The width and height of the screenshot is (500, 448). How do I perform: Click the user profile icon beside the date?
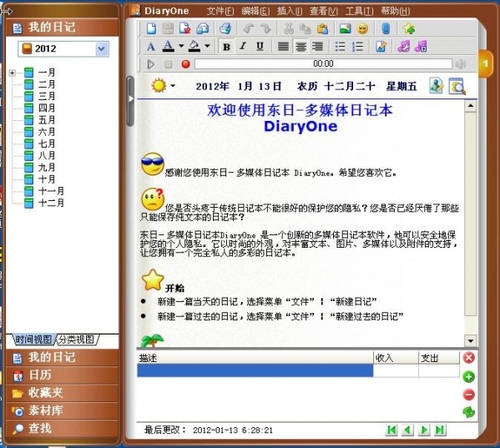[x=436, y=86]
